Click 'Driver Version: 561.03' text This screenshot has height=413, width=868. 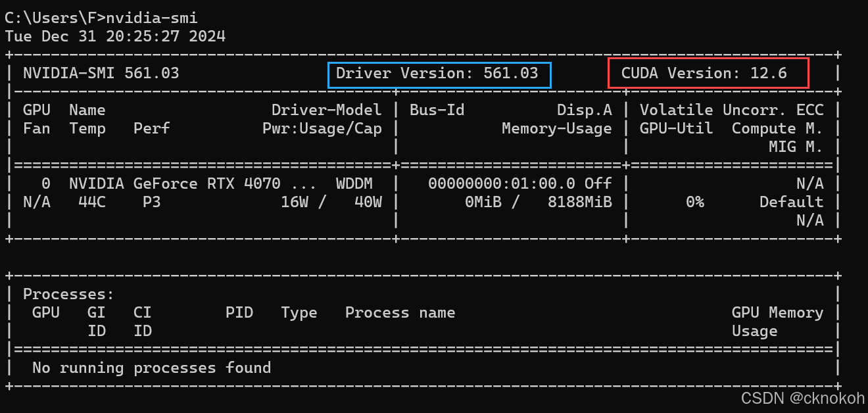pyautogui.click(x=437, y=73)
